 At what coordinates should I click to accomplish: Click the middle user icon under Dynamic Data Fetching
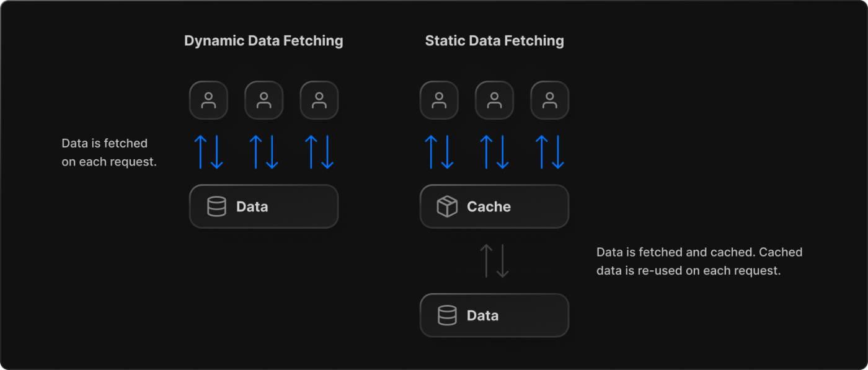tap(264, 100)
